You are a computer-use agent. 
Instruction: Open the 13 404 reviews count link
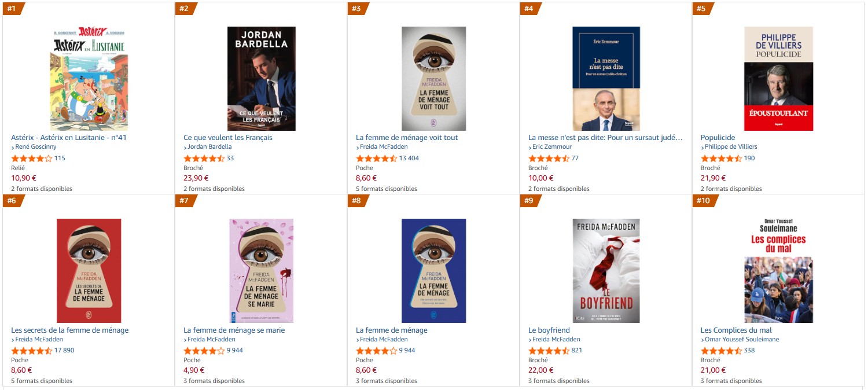click(409, 158)
